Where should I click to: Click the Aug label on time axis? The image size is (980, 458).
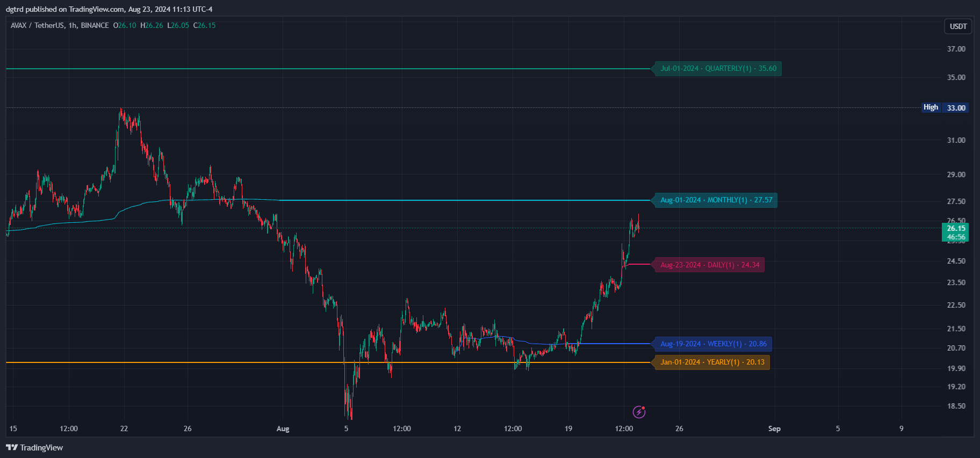[283, 428]
